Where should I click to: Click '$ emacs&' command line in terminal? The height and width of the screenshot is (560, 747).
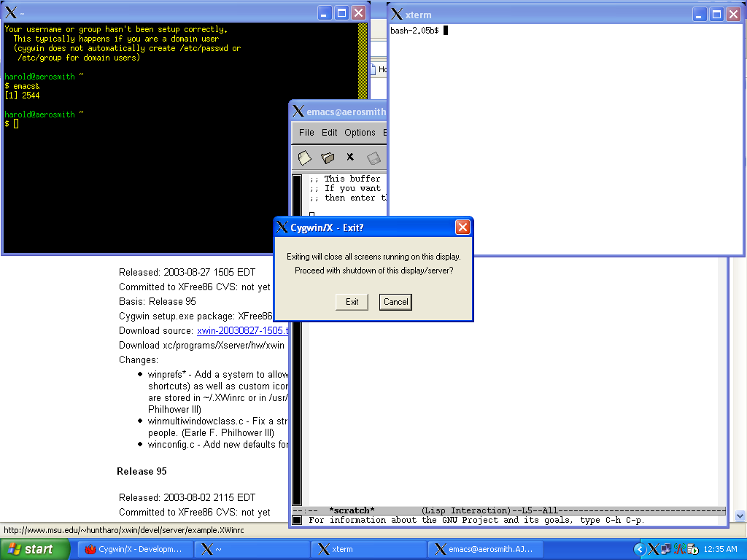tap(22, 86)
